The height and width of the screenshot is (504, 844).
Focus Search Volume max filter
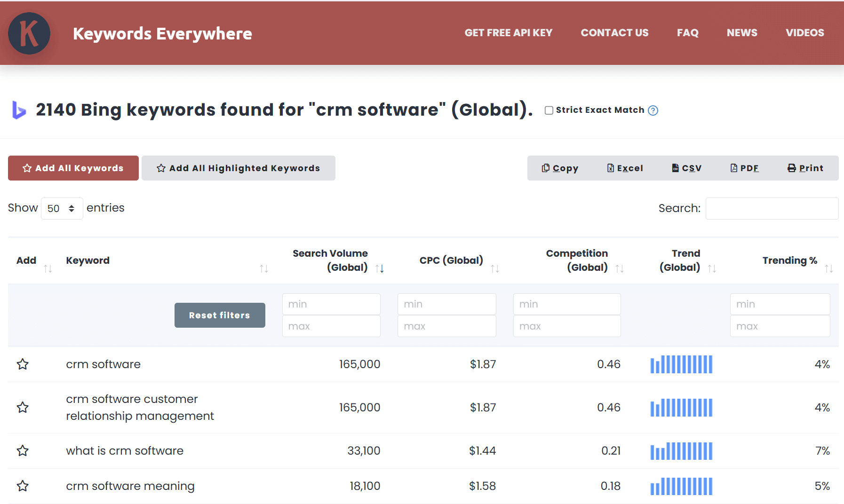tap(331, 326)
